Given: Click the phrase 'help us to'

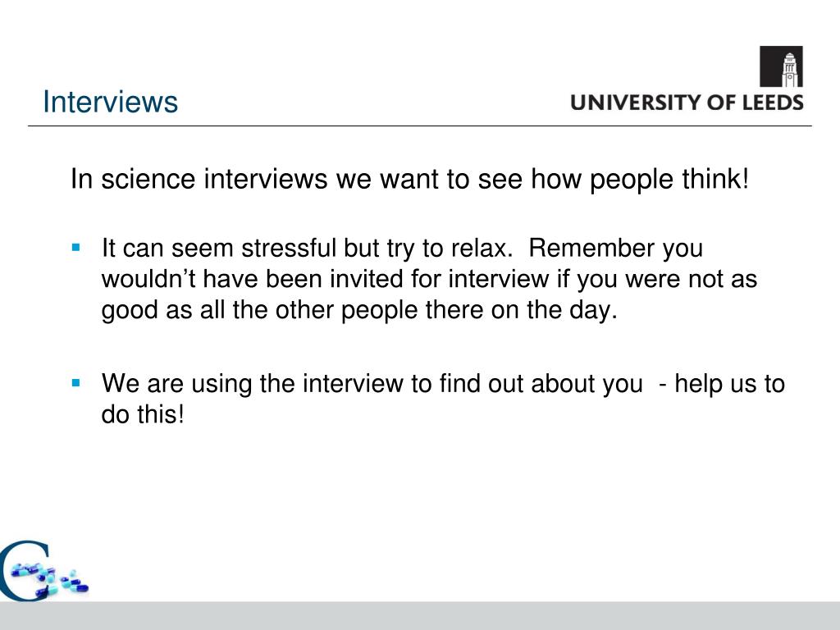Looking at the screenshot, I should click(729, 384).
